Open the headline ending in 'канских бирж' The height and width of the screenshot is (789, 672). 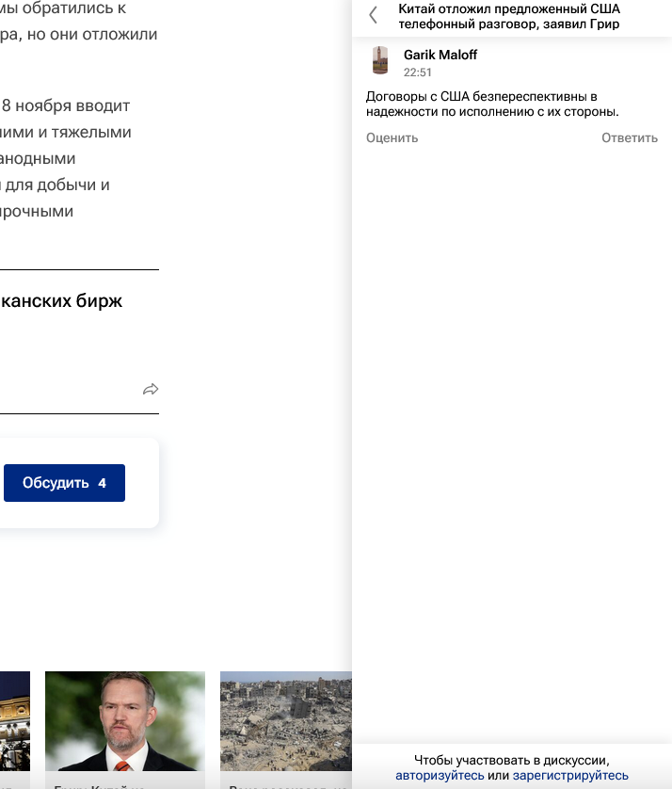[61, 301]
